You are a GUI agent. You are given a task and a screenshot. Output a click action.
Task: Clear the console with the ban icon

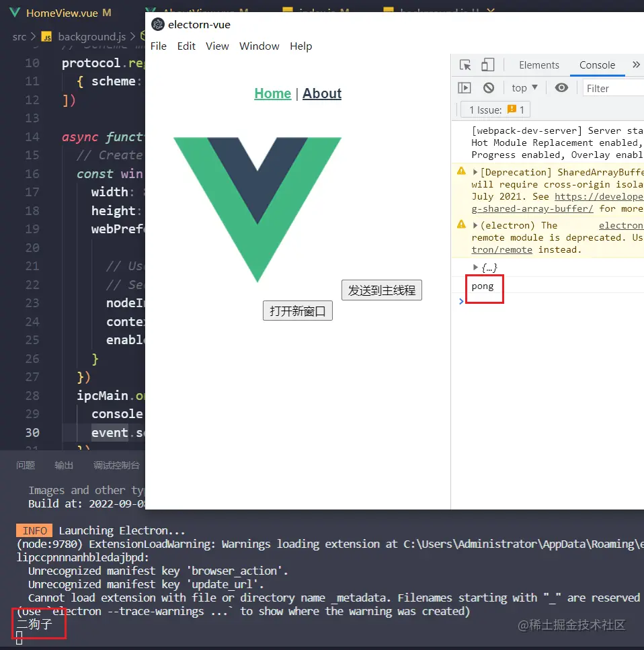[x=489, y=88]
